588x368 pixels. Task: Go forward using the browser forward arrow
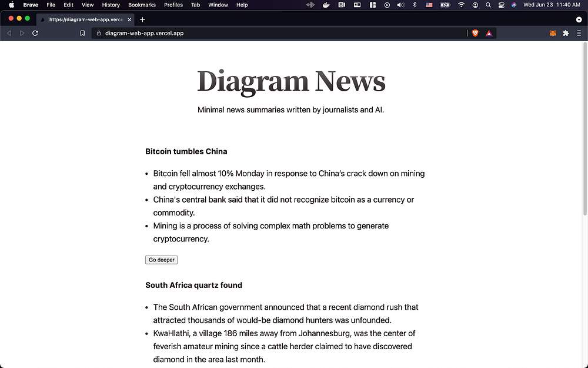[x=22, y=33]
